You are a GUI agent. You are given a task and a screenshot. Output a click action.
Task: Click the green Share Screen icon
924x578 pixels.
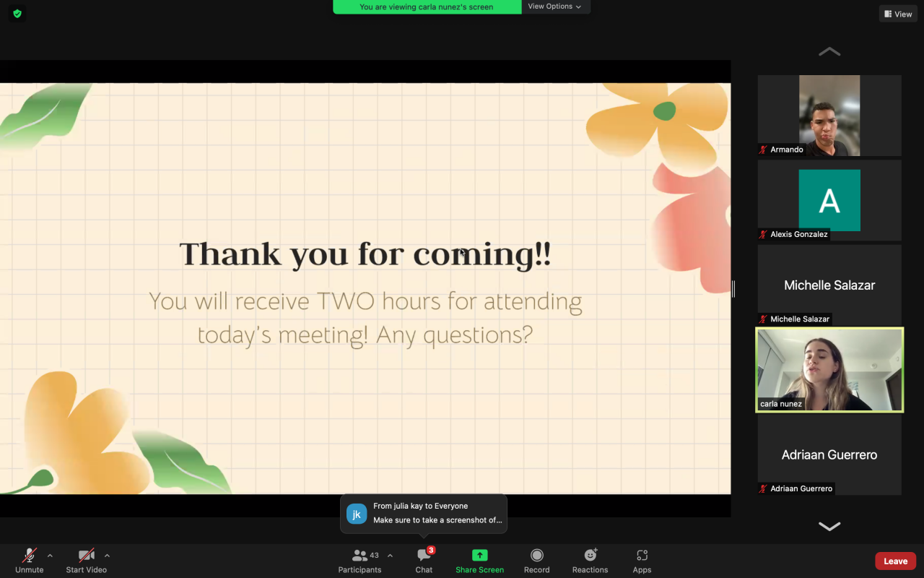[480, 555]
